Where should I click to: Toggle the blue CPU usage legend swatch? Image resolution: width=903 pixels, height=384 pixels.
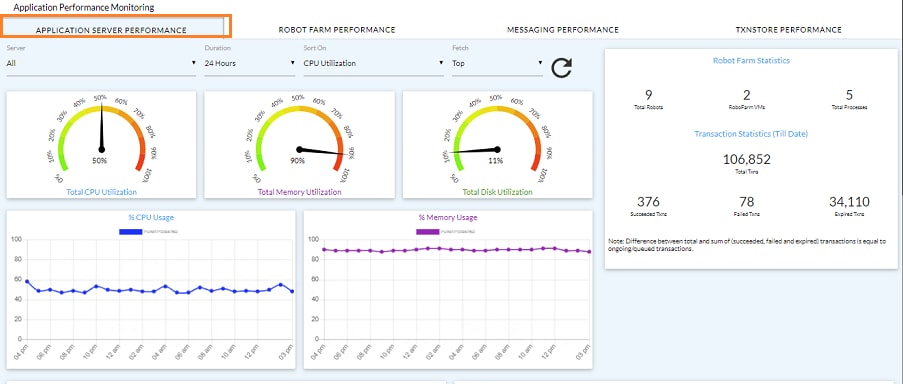(130, 231)
